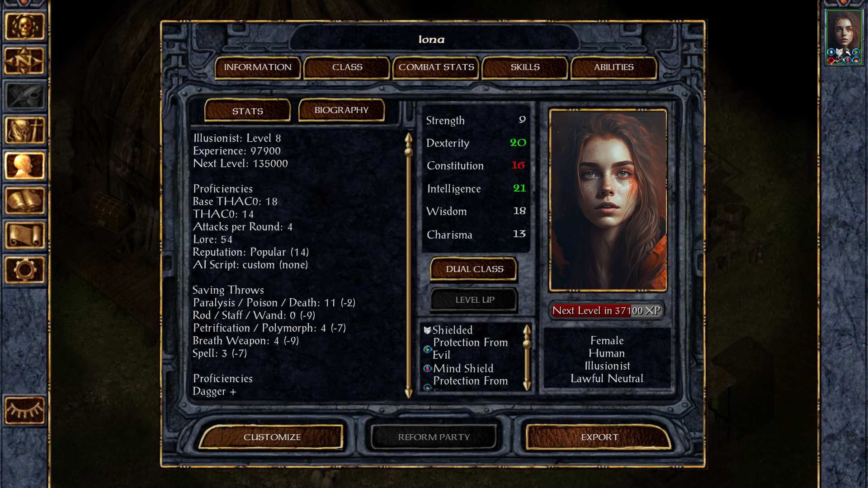Click the Protection From Evil effect icon

427,349
